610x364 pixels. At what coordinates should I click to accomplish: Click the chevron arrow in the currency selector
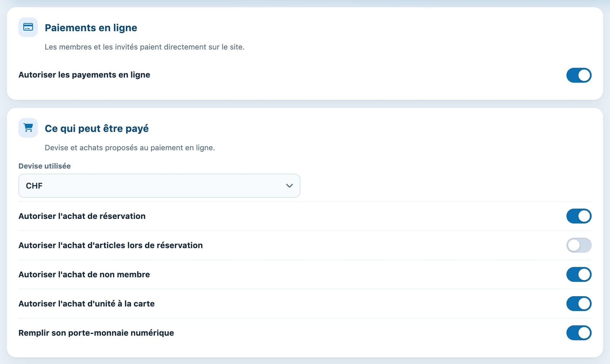289,186
